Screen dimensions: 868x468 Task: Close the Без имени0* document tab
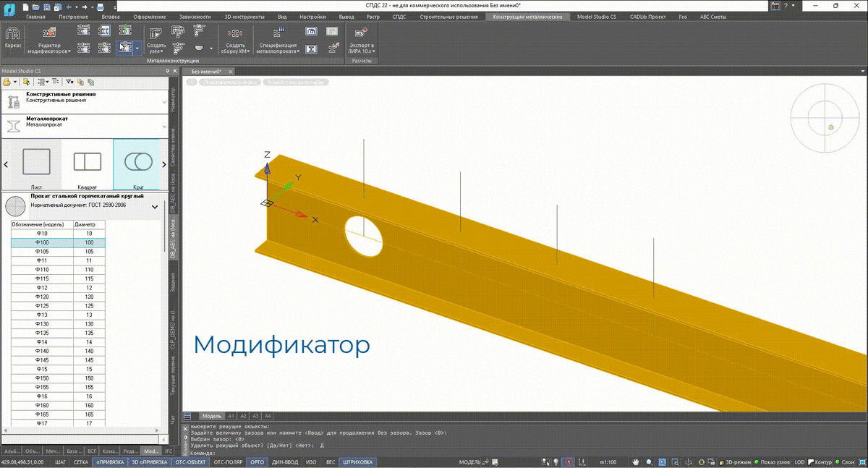click(230, 72)
